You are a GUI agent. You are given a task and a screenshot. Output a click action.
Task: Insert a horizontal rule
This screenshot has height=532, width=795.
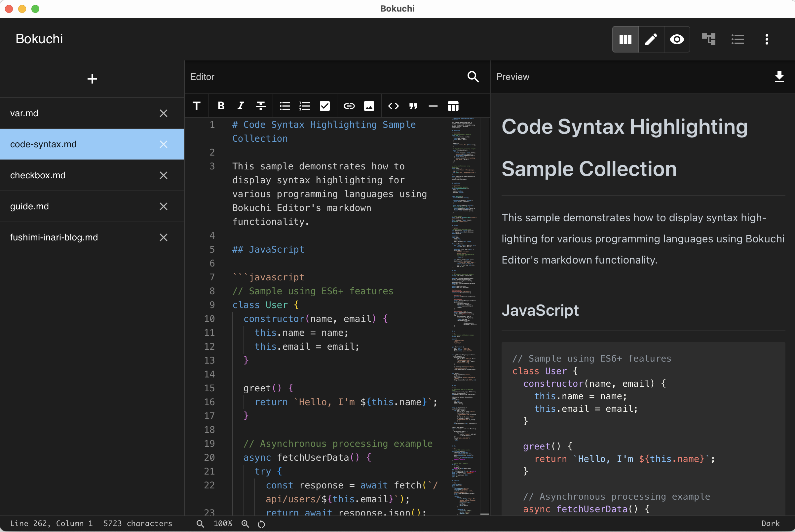(433, 106)
